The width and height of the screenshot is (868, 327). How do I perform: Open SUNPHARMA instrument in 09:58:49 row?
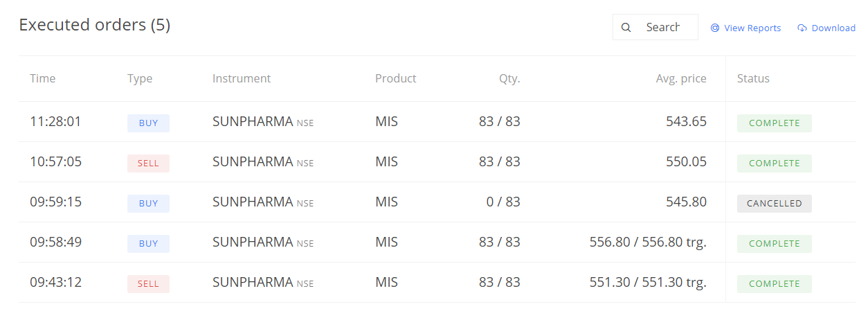tap(253, 242)
